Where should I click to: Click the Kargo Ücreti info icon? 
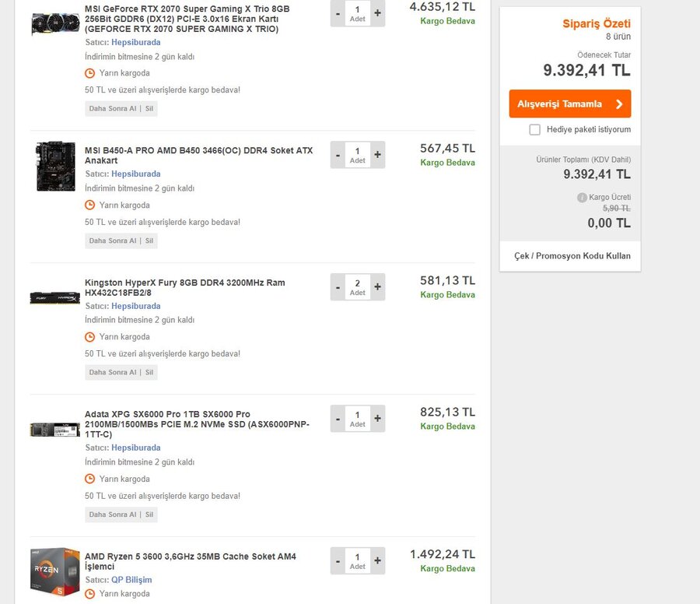[582, 198]
